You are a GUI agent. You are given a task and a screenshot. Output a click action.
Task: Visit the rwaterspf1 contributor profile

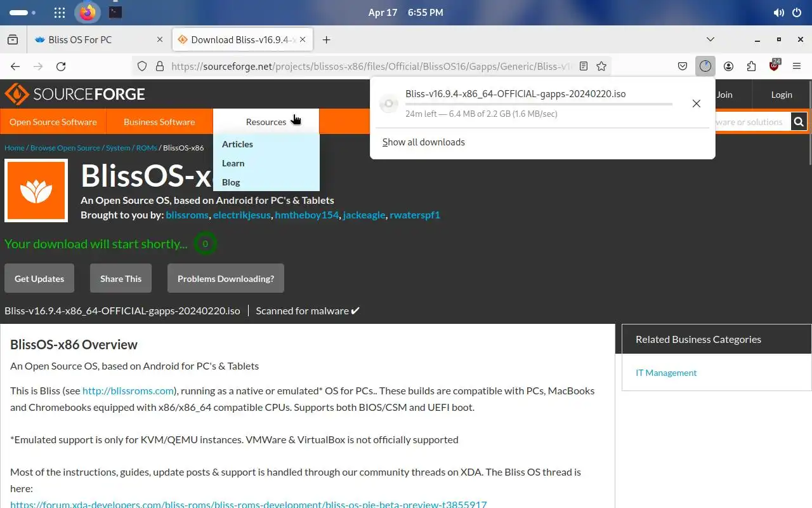pyautogui.click(x=415, y=215)
